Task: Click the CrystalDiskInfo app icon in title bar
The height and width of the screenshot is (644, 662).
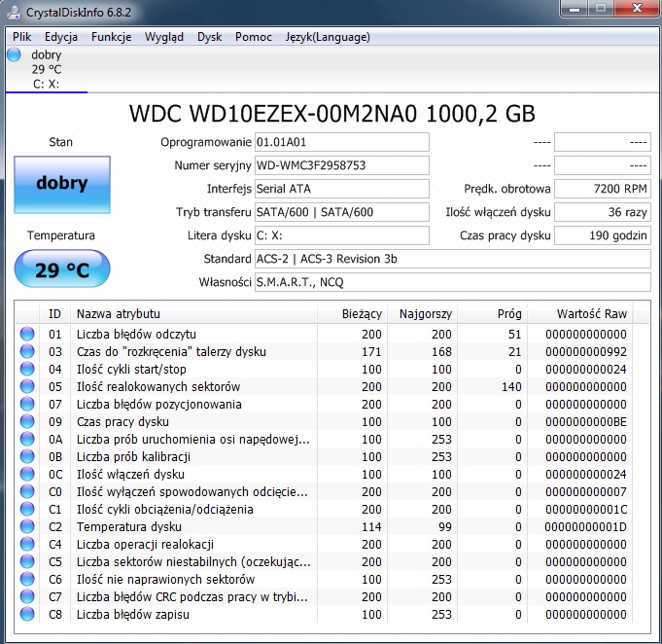Action: pos(14,13)
